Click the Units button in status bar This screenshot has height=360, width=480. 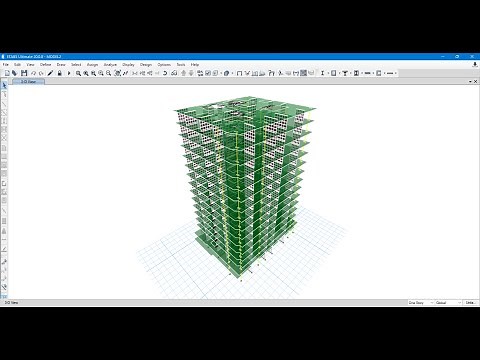470,303
